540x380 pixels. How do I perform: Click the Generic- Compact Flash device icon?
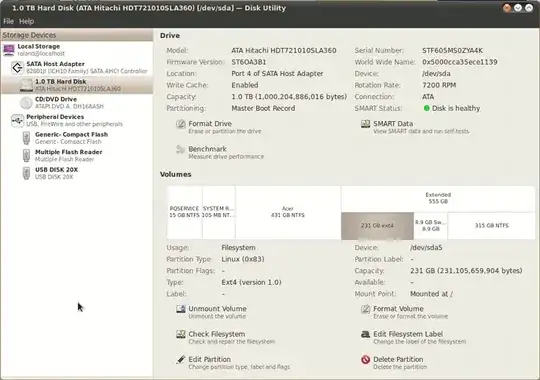pos(26,138)
